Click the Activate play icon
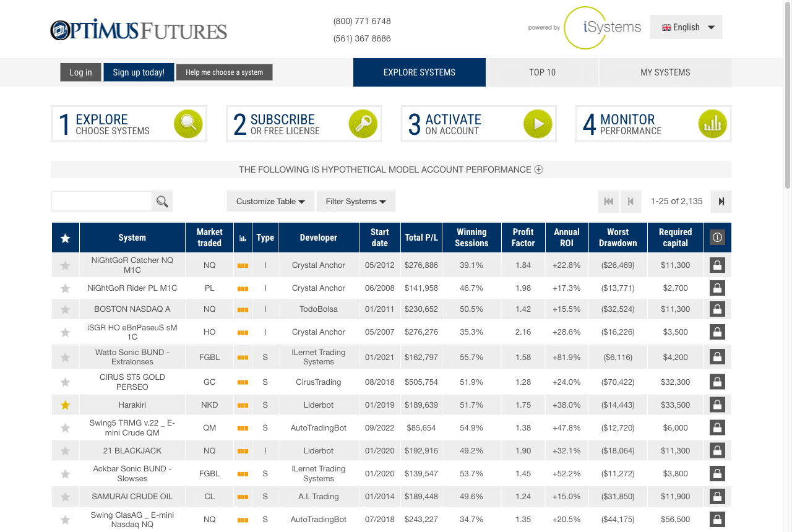Image resolution: width=792 pixels, height=532 pixels. coord(538,124)
